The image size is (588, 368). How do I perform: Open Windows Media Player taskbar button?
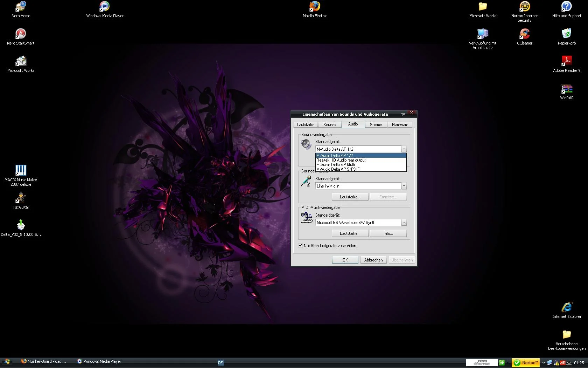100,361
